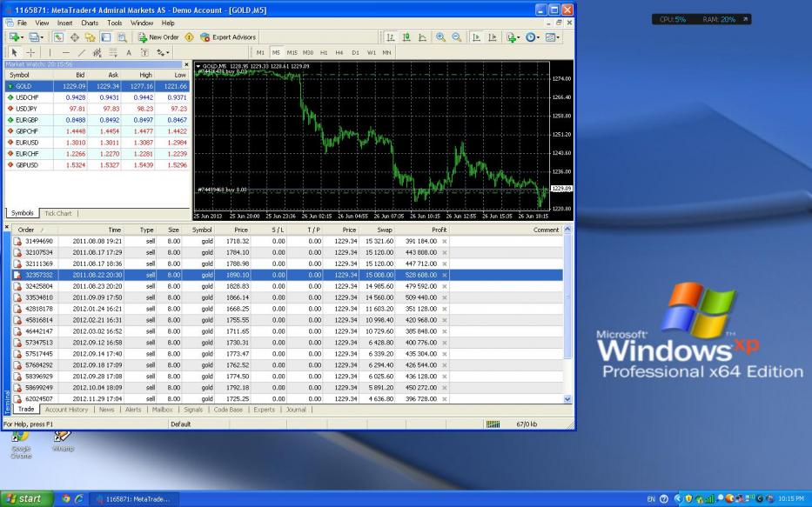The width and height of the screenshot is (812, 507).
Task: Open the Indicators list dropdown
Action: (x=513, y=37)
